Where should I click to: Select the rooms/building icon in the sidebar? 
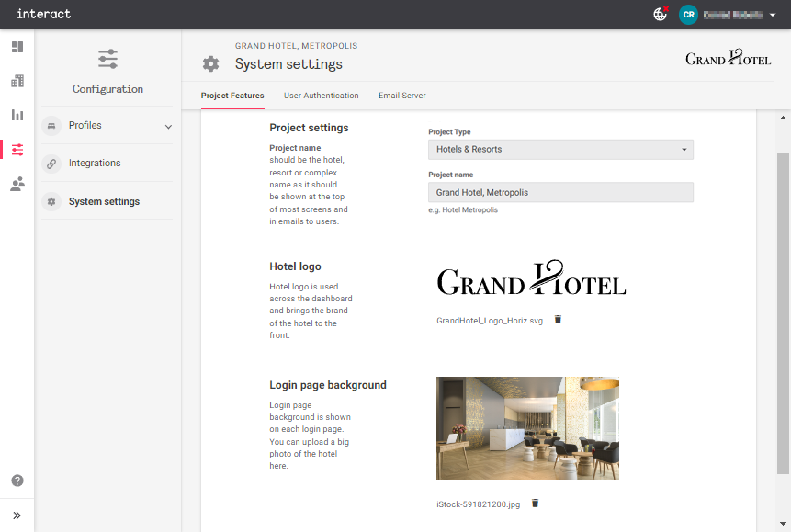tap(17, 81)
